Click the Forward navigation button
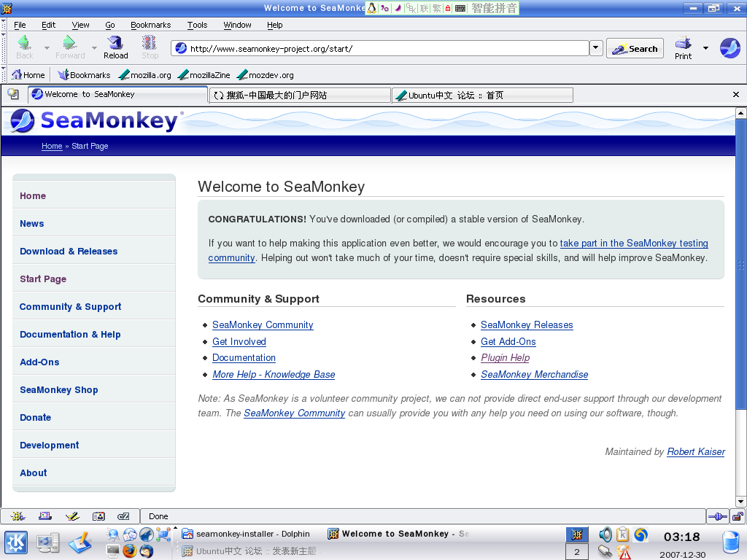The width and height of the screenshot is (747, 560). click(x=70, y=47)
